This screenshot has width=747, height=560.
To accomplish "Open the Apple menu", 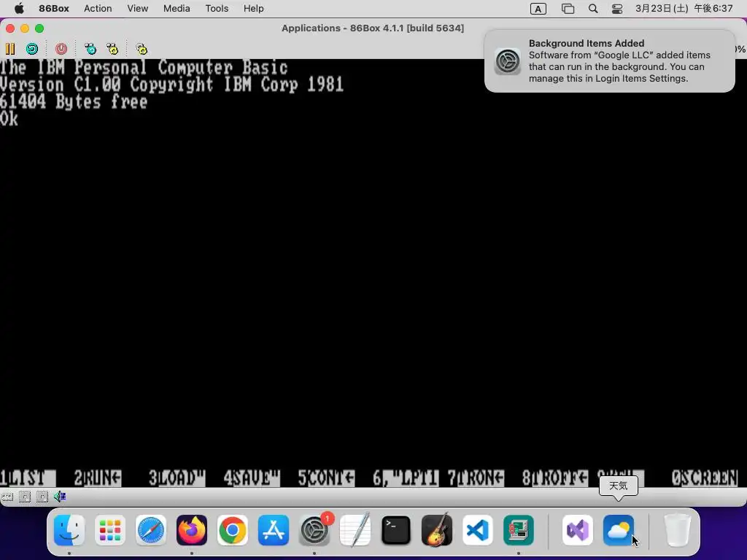I will (x=19, y=9).
